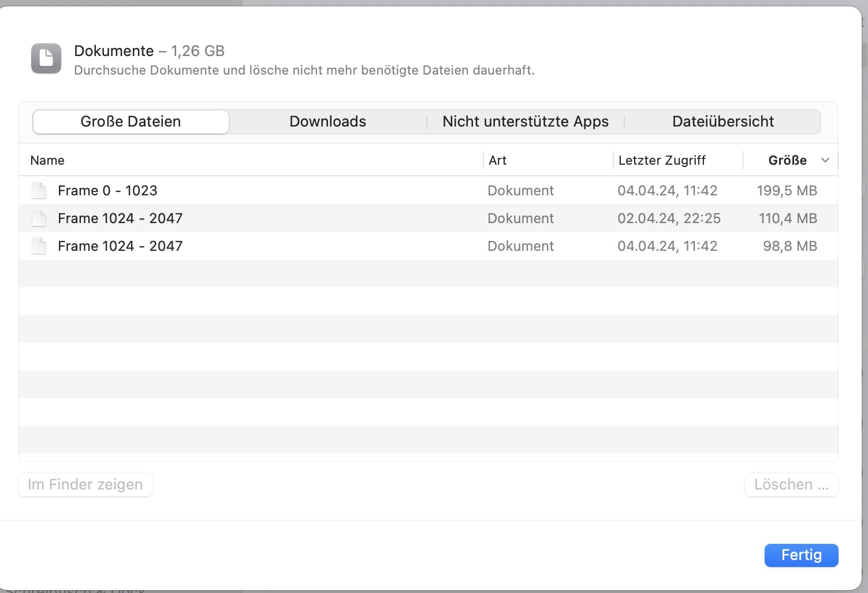Toggle sort direction chevron next to Größe

[825, 161]
